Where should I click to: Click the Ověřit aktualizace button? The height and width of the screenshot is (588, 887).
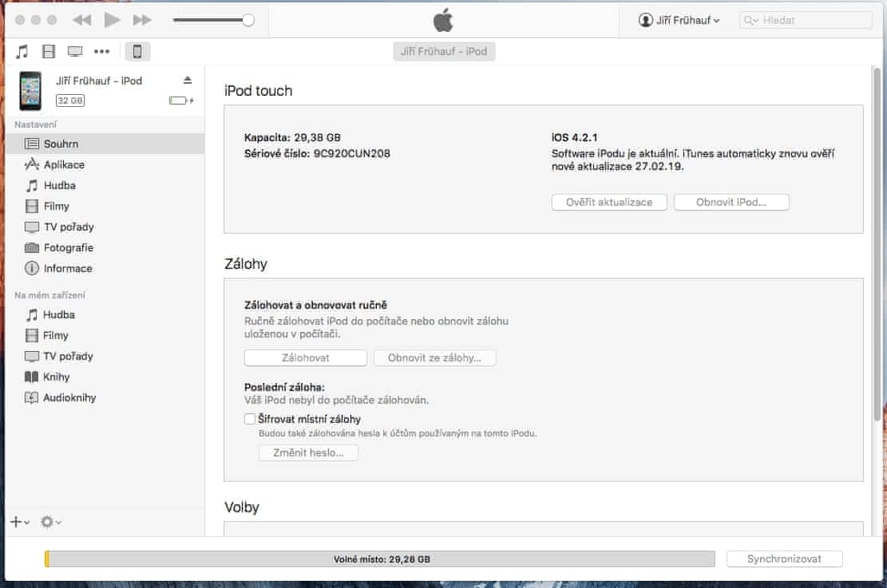tap(609, 203)
